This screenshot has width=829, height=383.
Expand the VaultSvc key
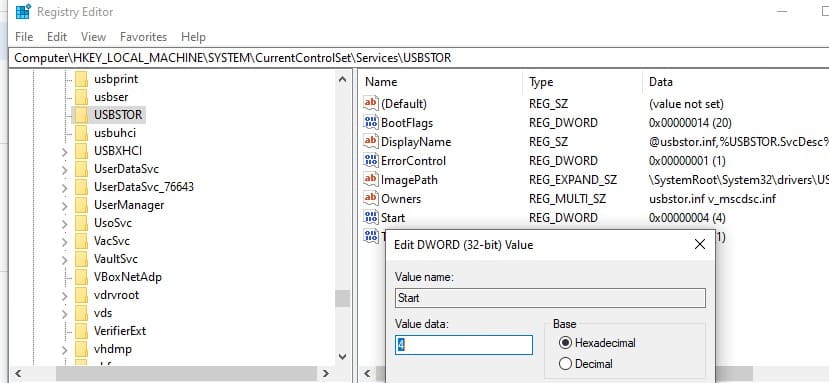65,260
